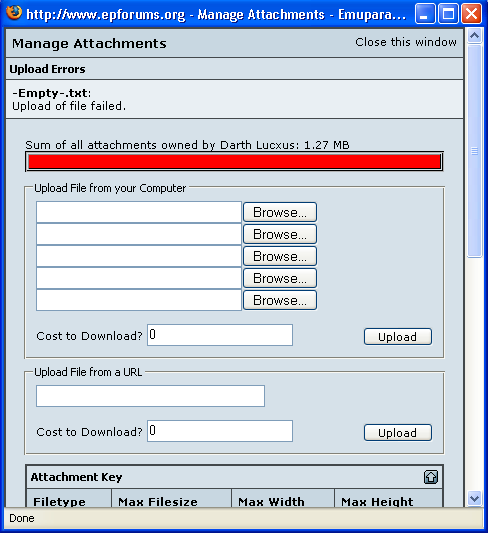Close the window with the red X
Screen dimensions: 489x533
[x=471, y=14]
